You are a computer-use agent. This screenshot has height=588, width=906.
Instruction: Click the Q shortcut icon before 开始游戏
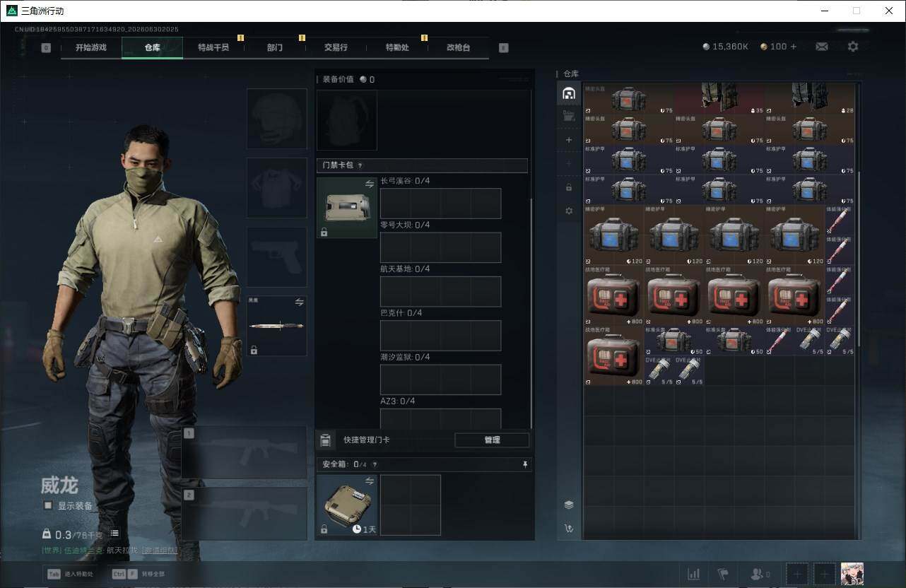pyautogui.click(x=46, y=48)
